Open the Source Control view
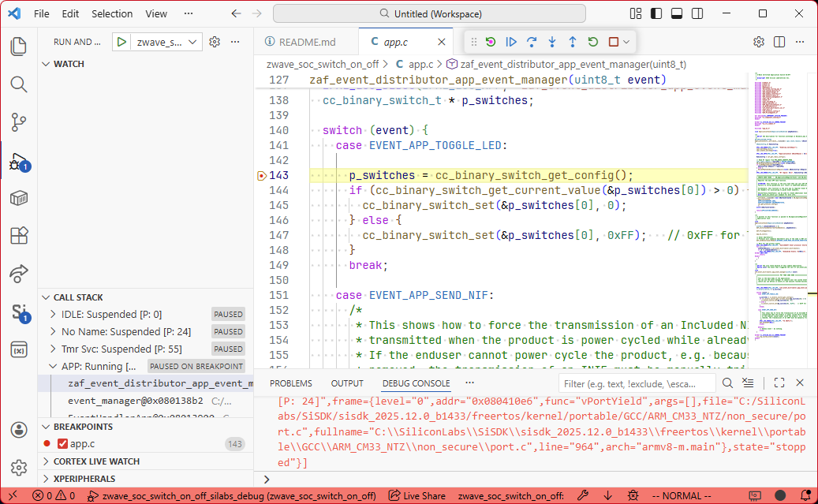The width and height of the screenshot is (818, 504). click(x=17, y=121)
